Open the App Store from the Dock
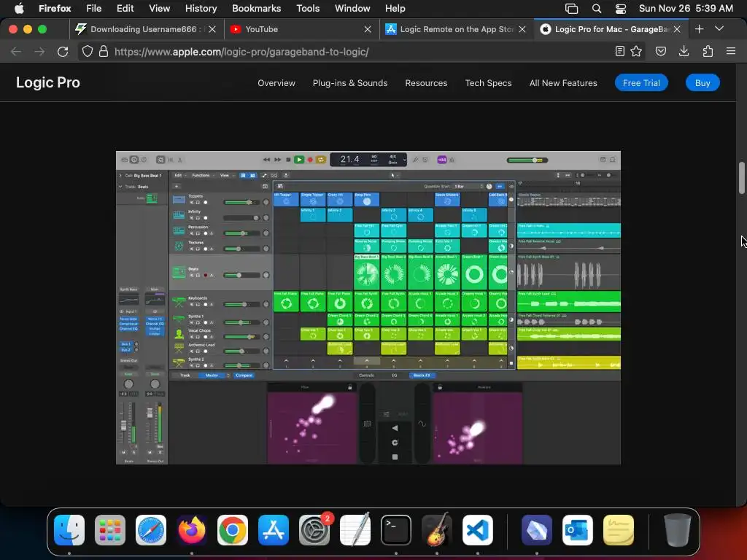The width and height of the screenshot is (747, 560). 274,530
